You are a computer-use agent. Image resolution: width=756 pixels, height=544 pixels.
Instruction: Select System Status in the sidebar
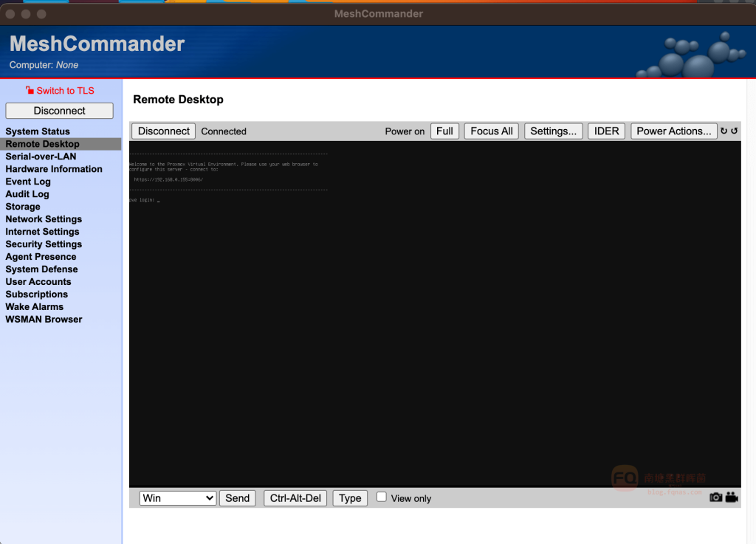coord(38,131)
